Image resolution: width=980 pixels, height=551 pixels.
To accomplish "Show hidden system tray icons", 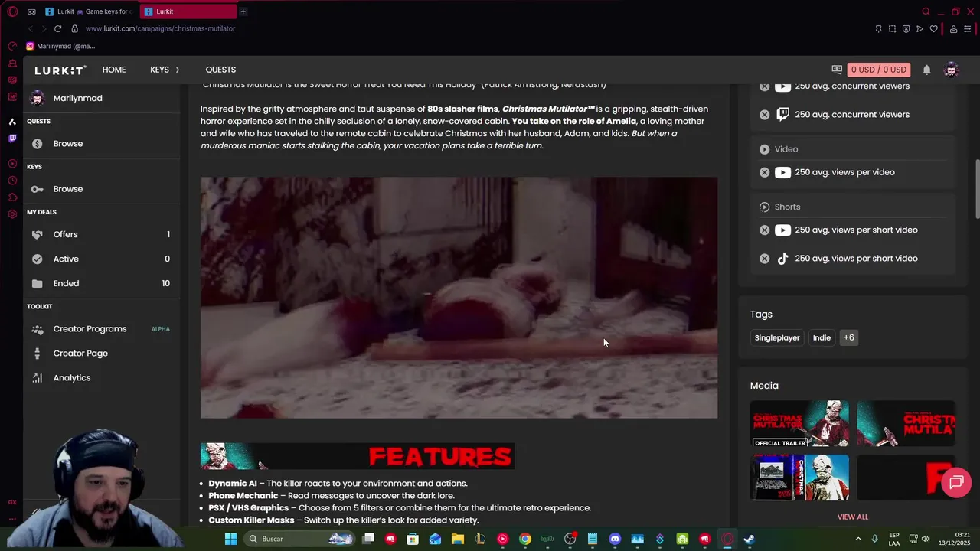I will [857, 539].
